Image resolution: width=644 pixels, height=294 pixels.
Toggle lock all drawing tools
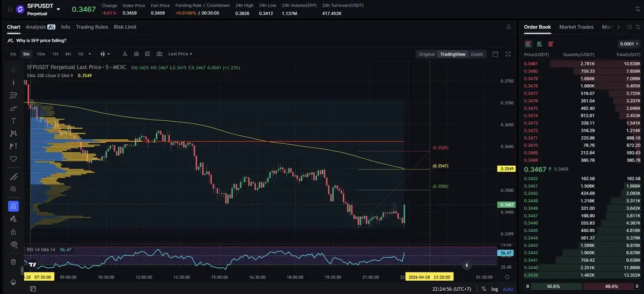(x=13, y=232)
